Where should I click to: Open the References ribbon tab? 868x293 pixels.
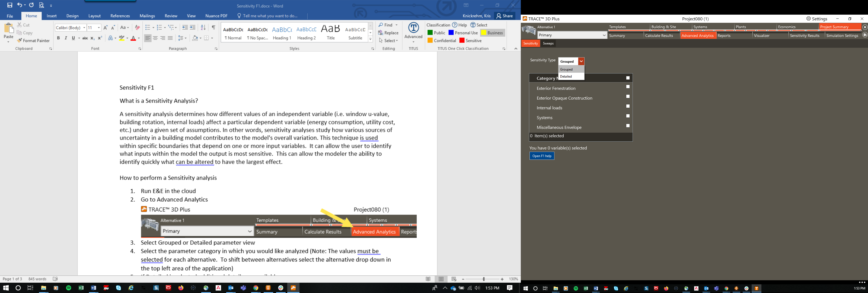tap(120, 16)
